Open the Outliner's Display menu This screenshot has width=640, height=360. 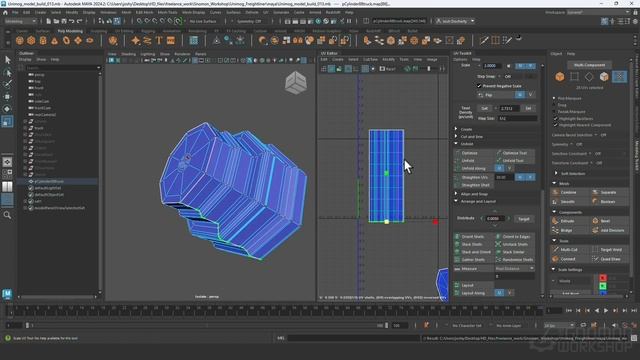25,60
